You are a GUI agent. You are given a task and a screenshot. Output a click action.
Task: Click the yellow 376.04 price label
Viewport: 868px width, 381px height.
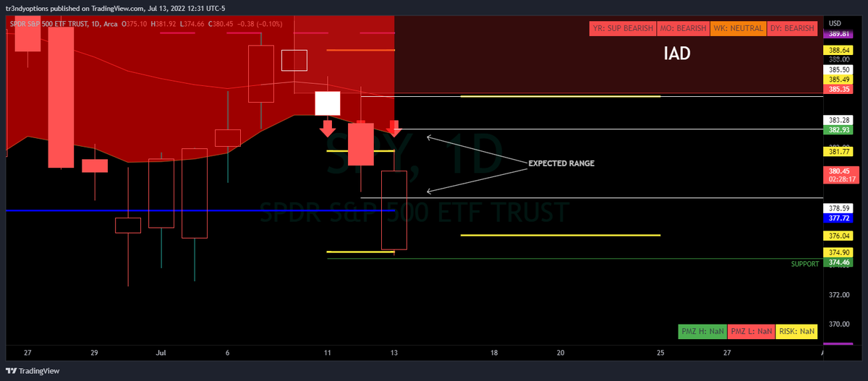click(839, 236)
